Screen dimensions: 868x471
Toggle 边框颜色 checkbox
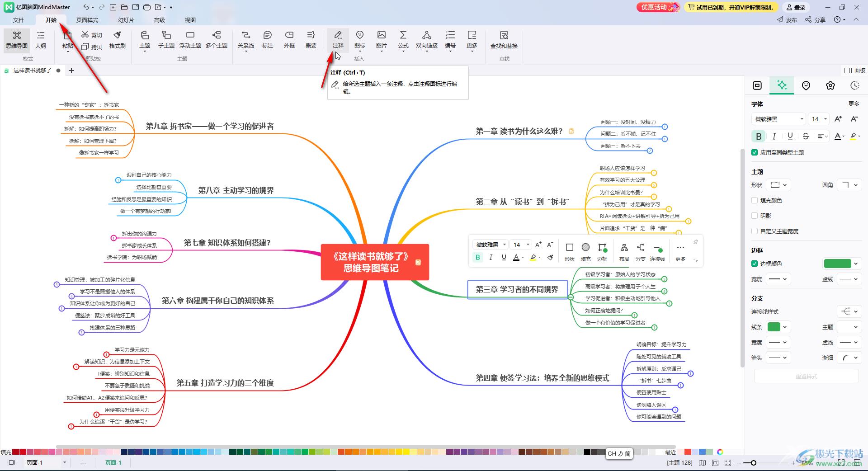(755, 264)
